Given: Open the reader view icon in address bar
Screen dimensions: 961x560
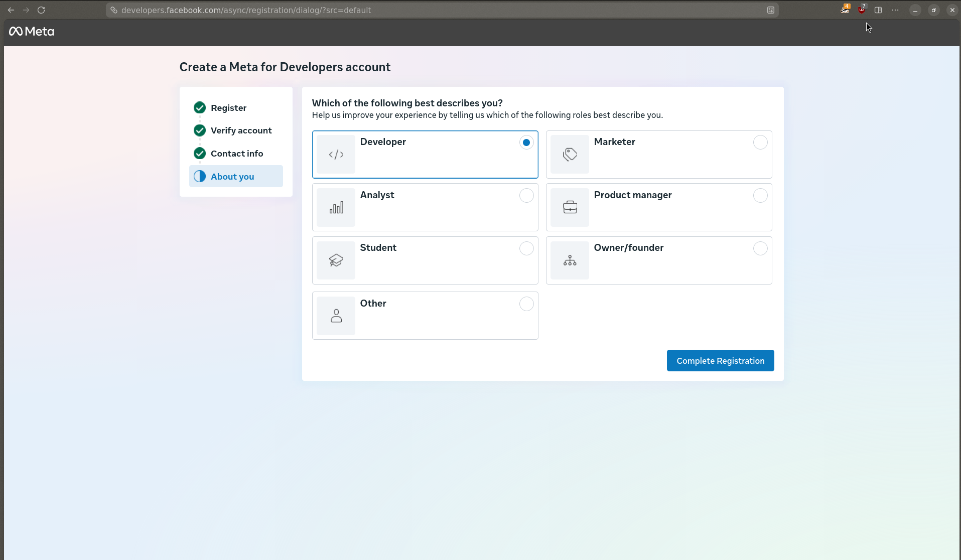Looking at the screenshot, I should (x=771, y=10).
